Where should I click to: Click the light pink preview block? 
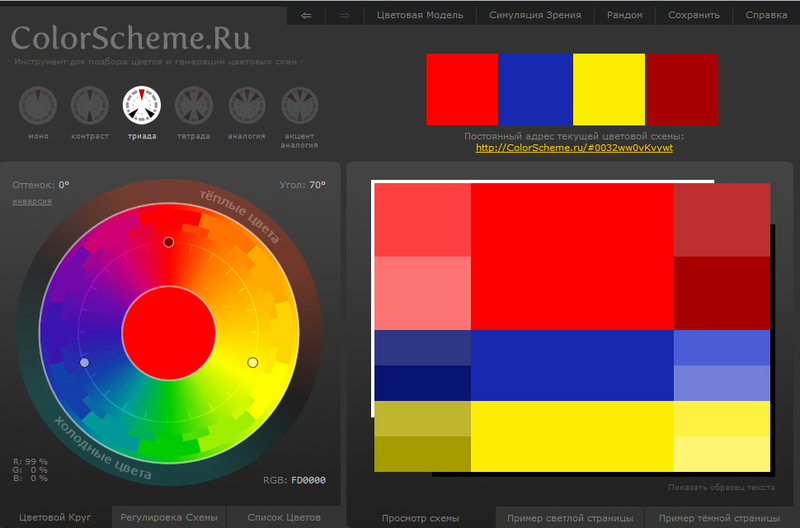422,293
